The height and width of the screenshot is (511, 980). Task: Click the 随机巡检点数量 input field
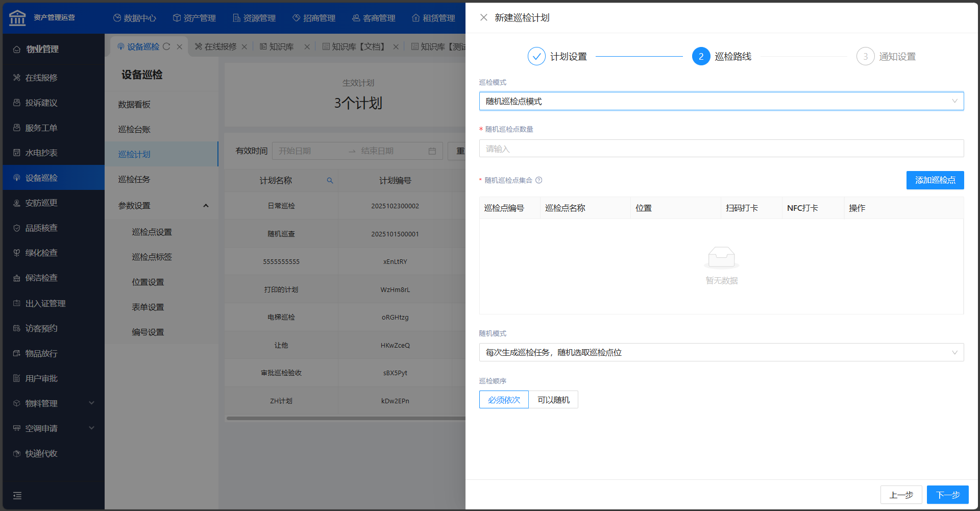(x=721, y=149)
